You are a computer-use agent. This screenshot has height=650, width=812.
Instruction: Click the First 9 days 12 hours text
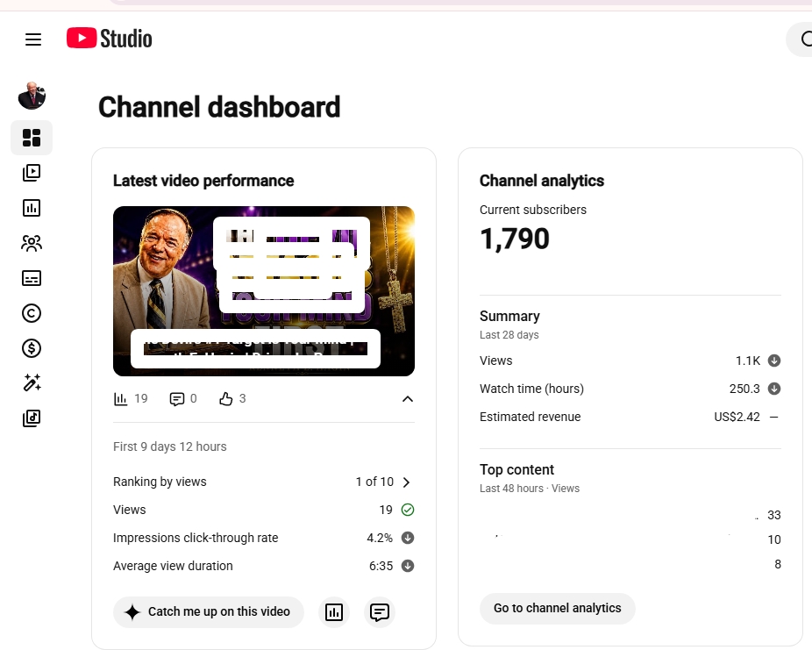[170, 446]
